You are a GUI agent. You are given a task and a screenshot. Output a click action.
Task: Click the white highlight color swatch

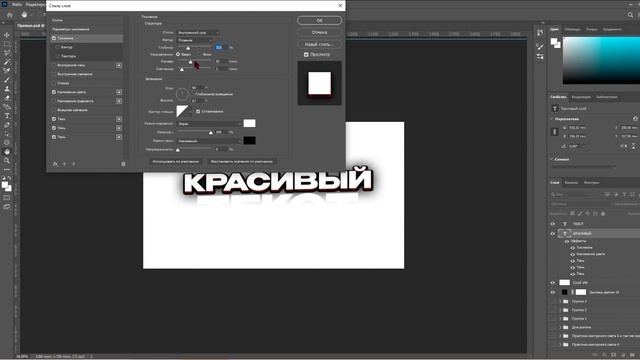point(249,123)
